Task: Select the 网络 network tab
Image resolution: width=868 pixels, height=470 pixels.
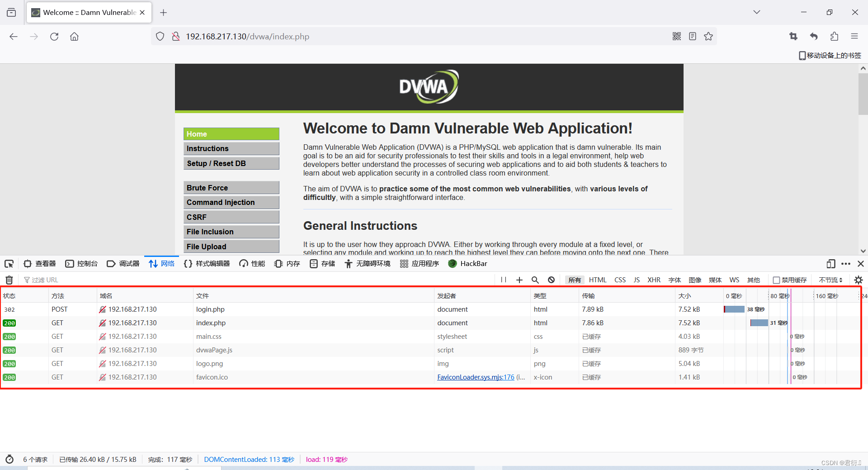Action: 161,264
